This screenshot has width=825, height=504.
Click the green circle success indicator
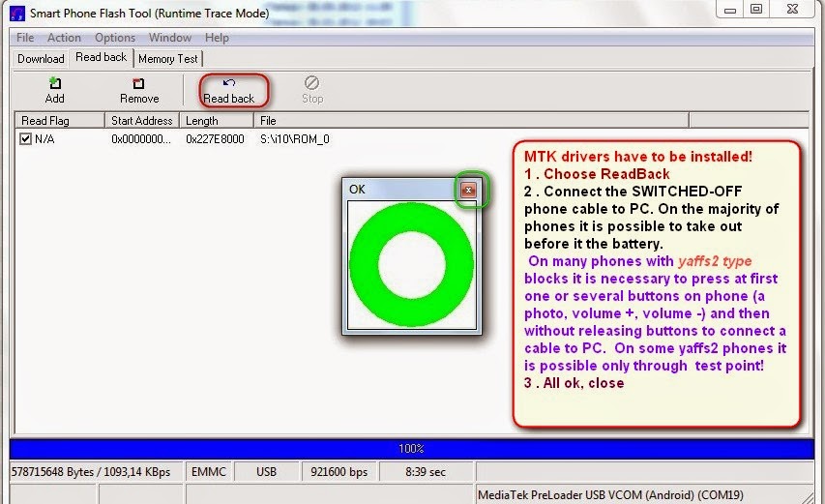(411, 265)
